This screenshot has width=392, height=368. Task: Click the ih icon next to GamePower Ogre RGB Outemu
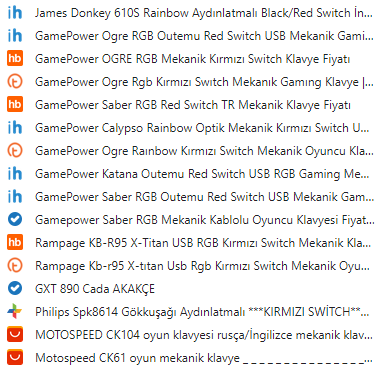click(15, 36)
